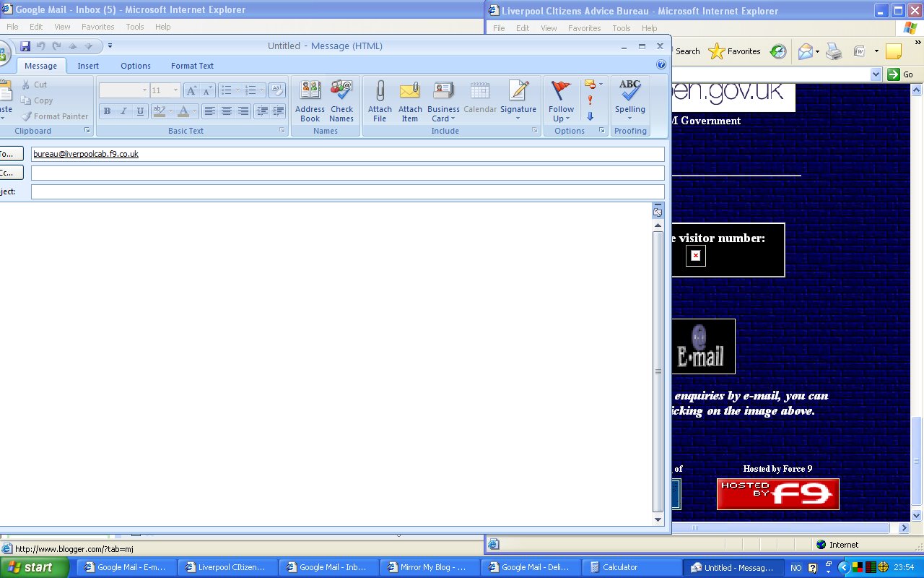Customize the Quick Access Toolbar dropdown

pyautogui.click(x=110, y=46)
